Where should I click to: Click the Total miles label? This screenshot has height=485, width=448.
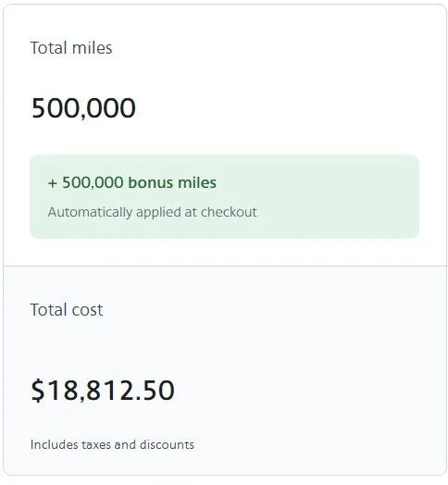(71, 48)
